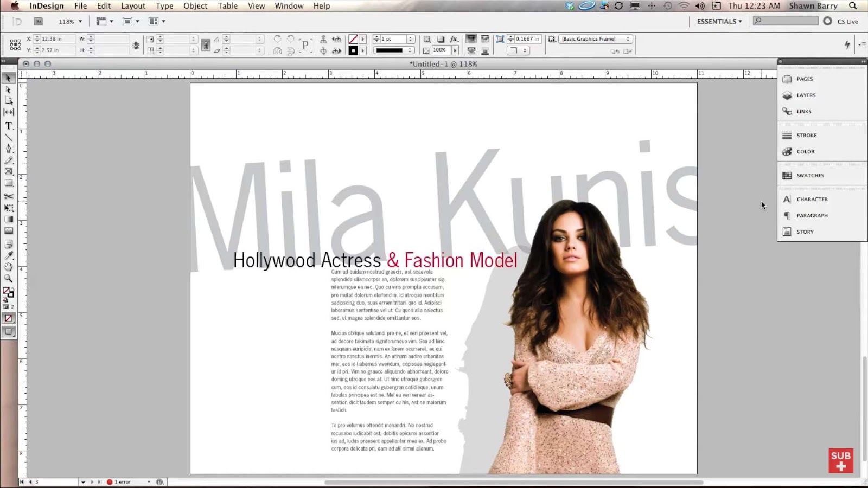This screenshot has height=488, width=868.
Task: Select the Pen tool
Action: pos(8,149)
